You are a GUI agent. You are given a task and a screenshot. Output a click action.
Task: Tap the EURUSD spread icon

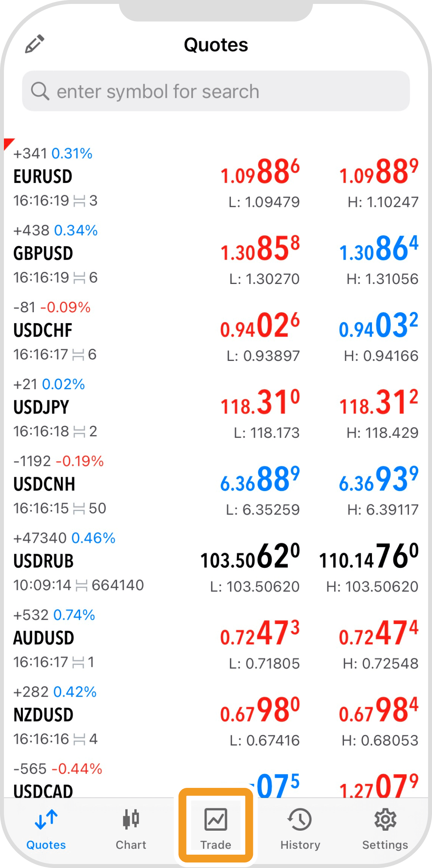pos(79,201)
